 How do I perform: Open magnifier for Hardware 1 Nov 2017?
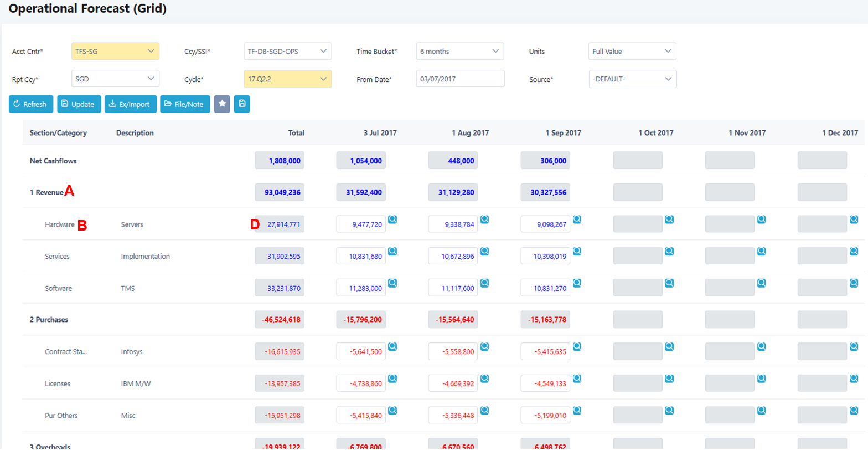(761, 219)
